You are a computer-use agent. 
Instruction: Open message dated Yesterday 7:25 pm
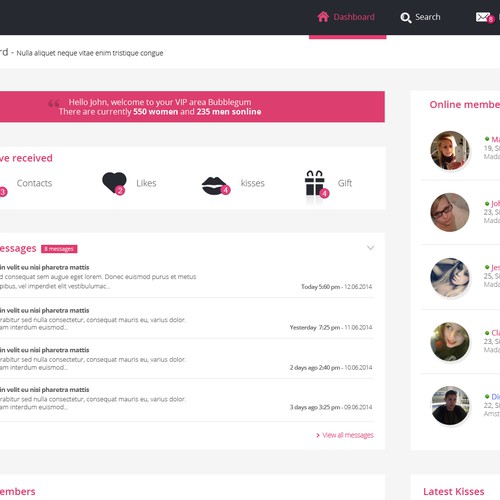click(187, 319)
